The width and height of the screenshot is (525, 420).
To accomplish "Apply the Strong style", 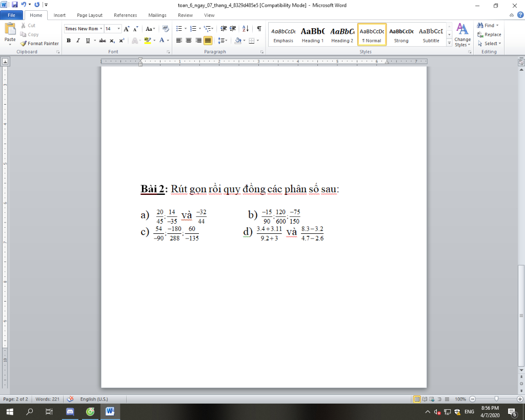I will point(401,35).
